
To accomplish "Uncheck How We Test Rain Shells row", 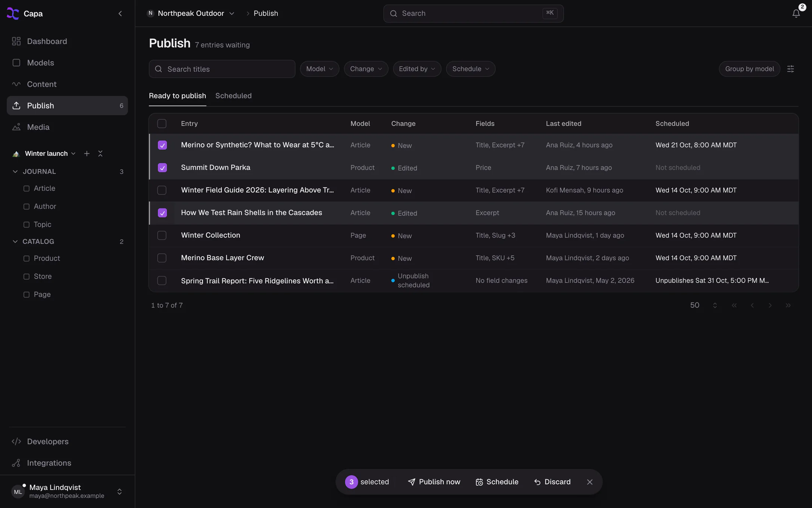I will click(162, 213).
